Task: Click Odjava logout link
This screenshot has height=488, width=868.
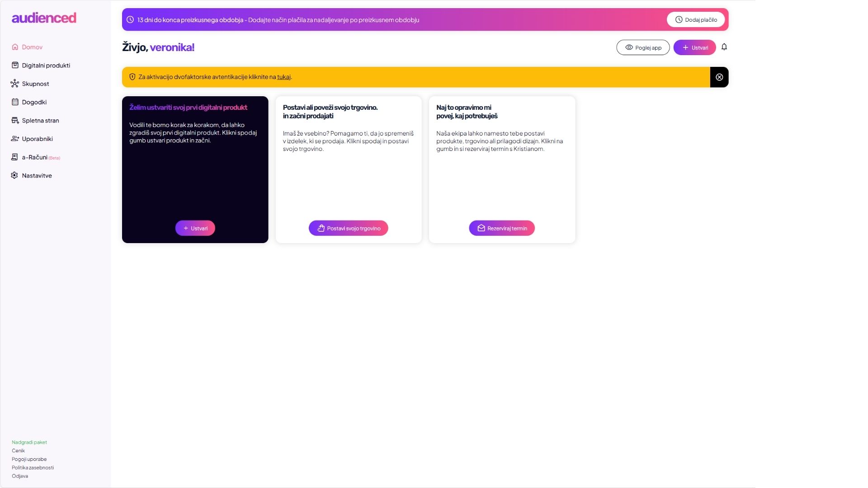Action: pyautogui.click(x=20, y=476)
